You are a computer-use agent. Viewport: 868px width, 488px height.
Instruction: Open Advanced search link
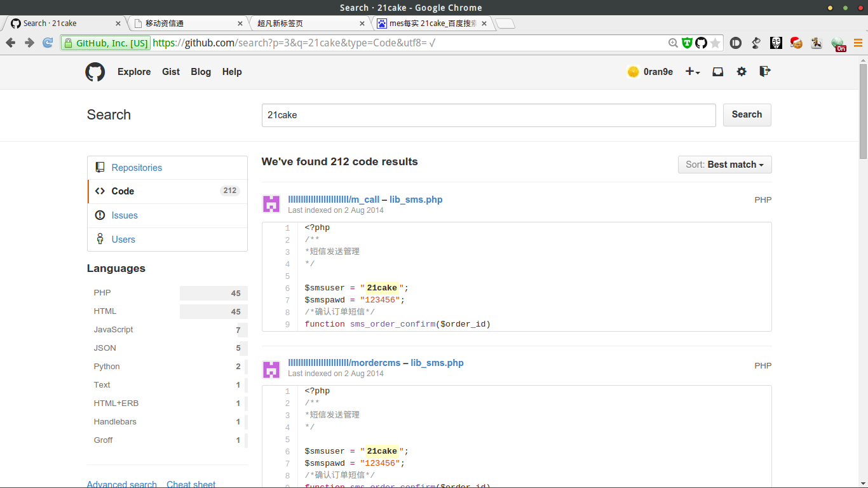pos(122,484)
